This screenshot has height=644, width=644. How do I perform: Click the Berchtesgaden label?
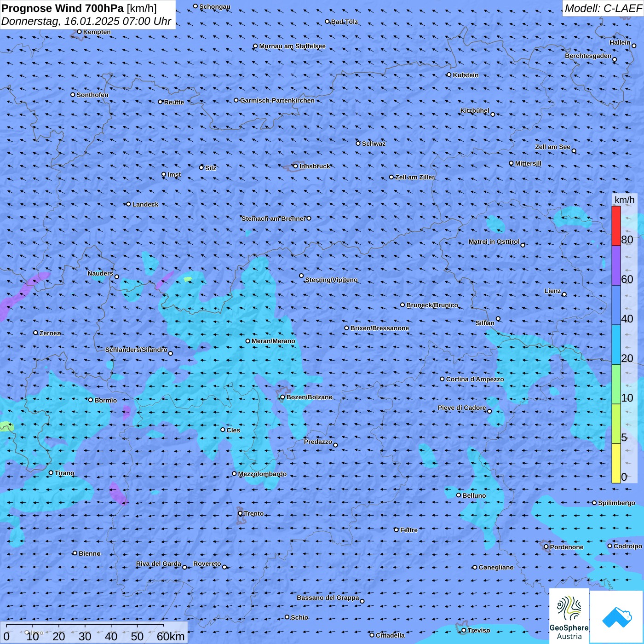pyautogui.click(x=588, y=56)
